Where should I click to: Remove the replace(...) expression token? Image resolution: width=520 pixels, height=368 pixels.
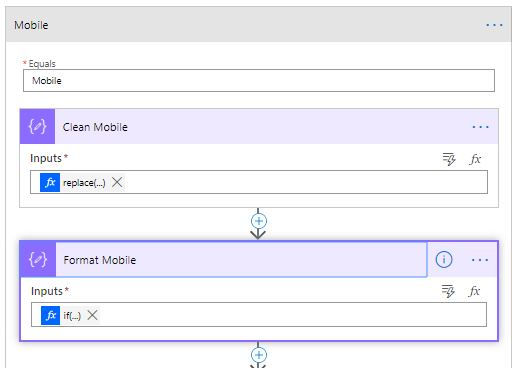click(x=117, y=182)
